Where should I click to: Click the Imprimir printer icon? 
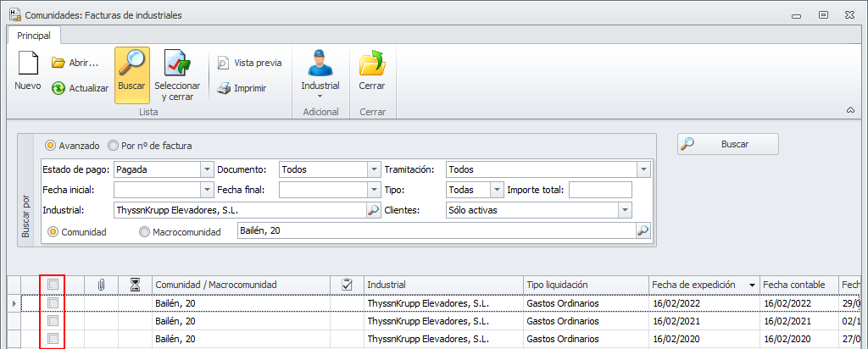coord(223,87)
